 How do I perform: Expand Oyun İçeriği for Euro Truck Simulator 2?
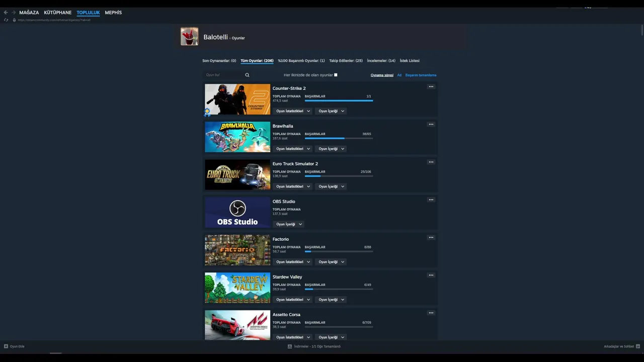coord(331,187)
